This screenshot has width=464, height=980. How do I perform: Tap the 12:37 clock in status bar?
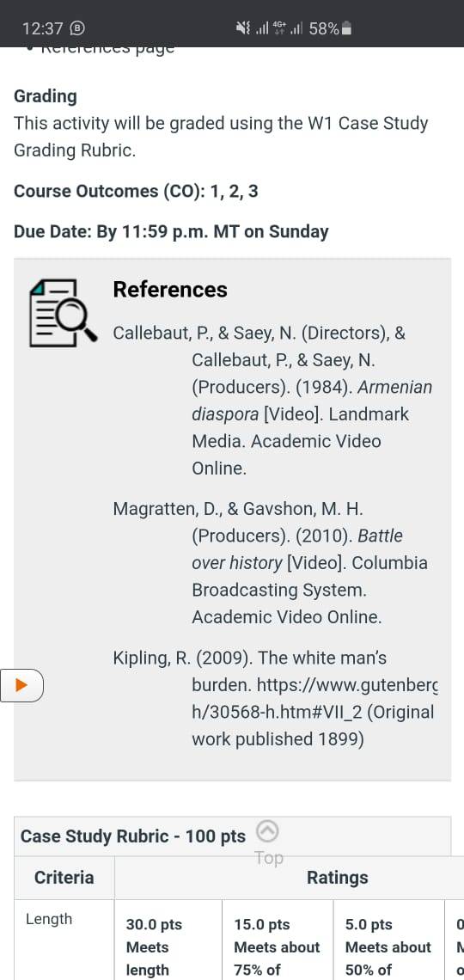tap(42, 28)
